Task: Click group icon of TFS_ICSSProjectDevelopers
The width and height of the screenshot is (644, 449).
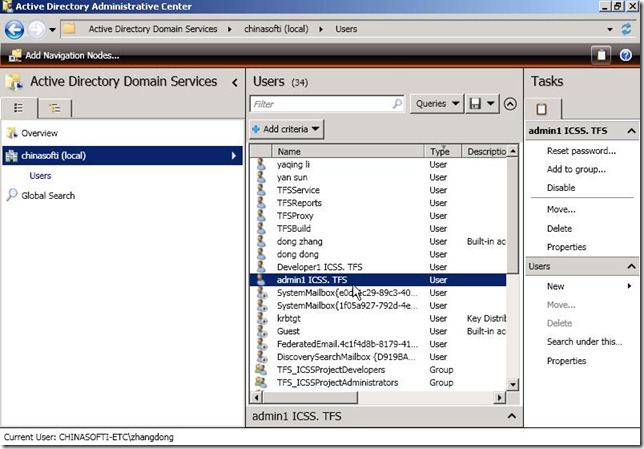Action: point(261,369)
